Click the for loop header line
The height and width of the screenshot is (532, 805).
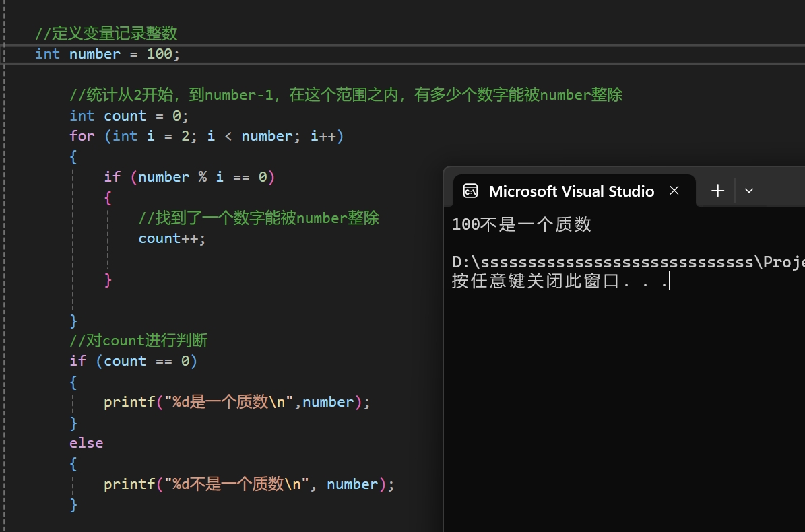[206, 136]
